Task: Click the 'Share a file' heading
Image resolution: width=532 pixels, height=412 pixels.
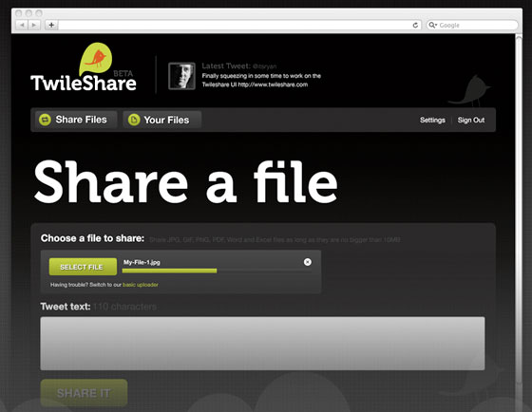Action: pyautogui.click(x=185, y=182)
